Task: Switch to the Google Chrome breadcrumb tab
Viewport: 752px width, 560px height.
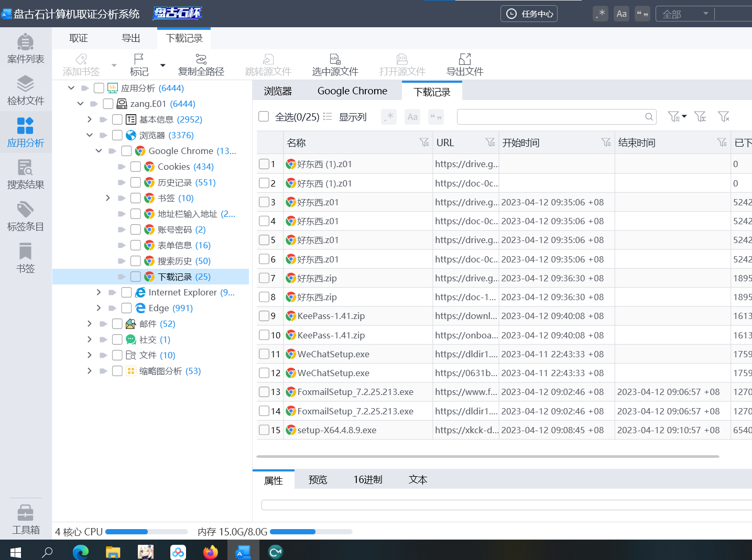Action: 352,91
